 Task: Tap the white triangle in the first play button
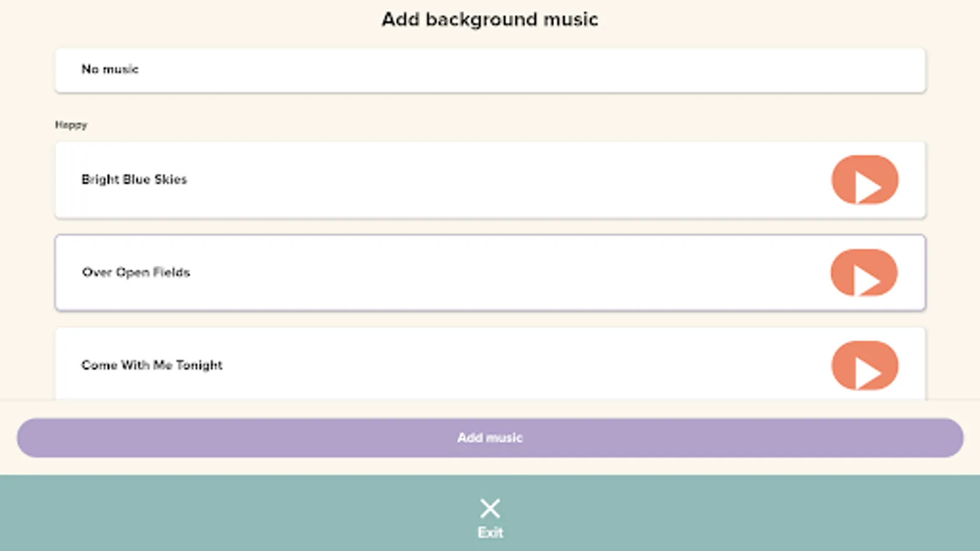pyautogui.click(x=867, y=186)
